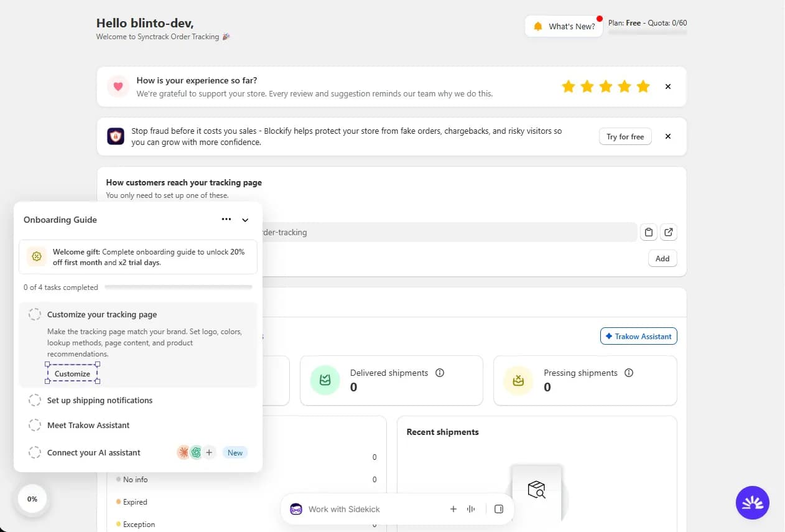Click the green Delivered shipments icon
Viewport: 785px width, 532px height.
tap(325, 380)
